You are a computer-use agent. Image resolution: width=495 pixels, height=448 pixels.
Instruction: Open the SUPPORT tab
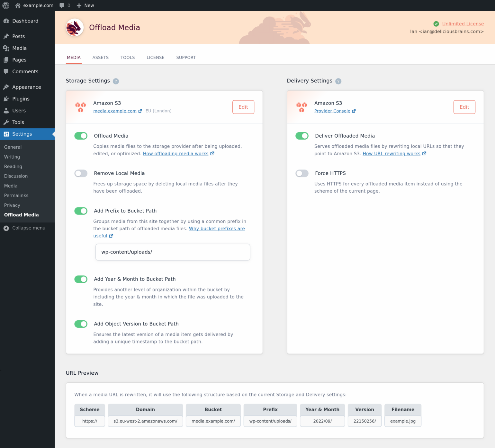pyautogui.click(x=186, y=58)
